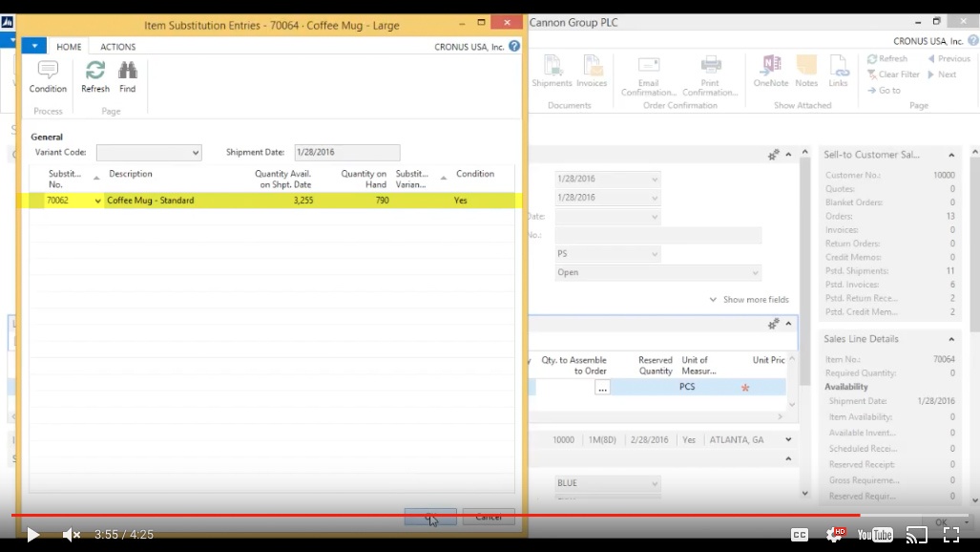Click the video progress bar
The height and width of the screenshot is (552, 980).
(477, 516)
